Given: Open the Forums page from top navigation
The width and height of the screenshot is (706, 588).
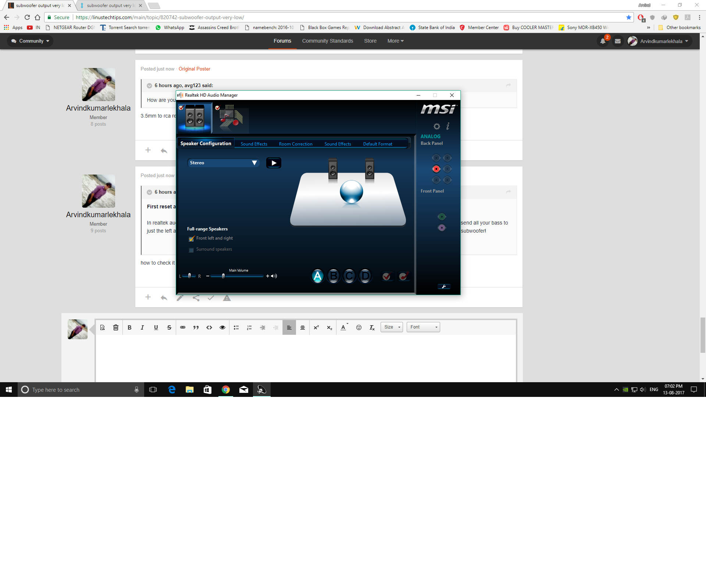Looking at the screenshot, I should point(282,41).
